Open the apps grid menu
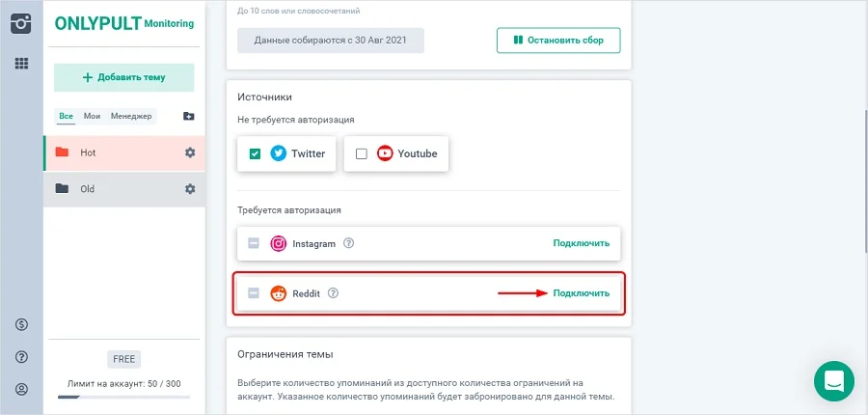Screen dimensions: 868x415 (21, 64)
